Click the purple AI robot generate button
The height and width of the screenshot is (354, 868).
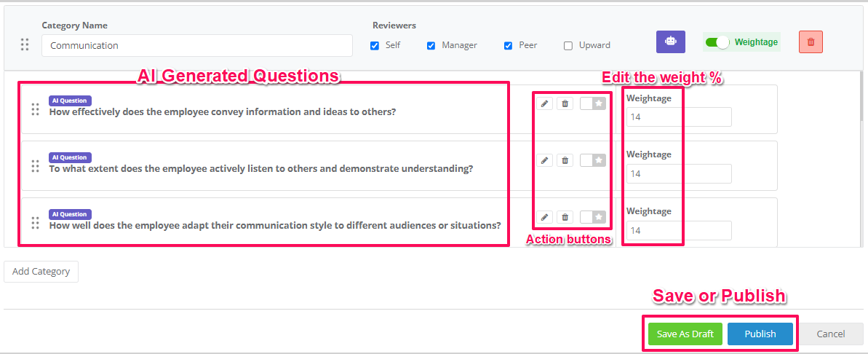coord(670,42)
